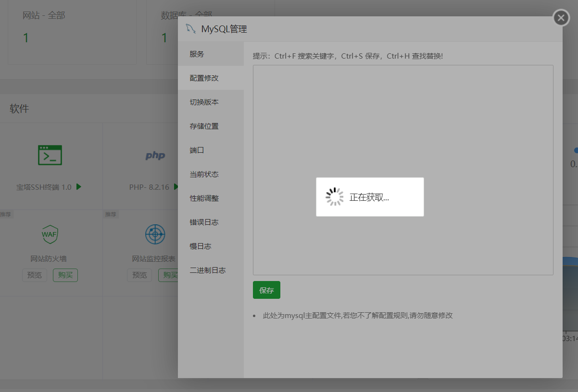Viewport: 578px width, 392px height.
Task: Click 预览 under 网站监控报表
Action: click(x=139, y=275)
